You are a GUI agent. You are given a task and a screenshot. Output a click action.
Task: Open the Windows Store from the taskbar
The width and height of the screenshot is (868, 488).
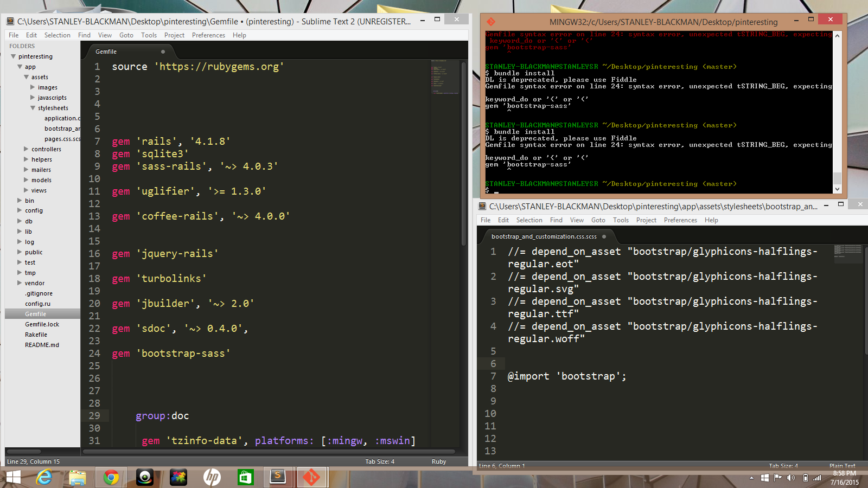246,477
